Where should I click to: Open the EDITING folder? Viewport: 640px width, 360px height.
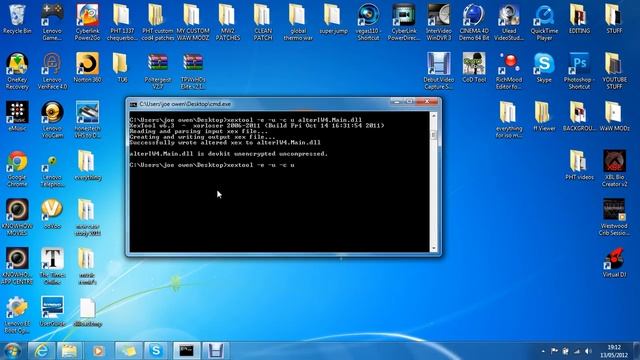tap(579, 19)
